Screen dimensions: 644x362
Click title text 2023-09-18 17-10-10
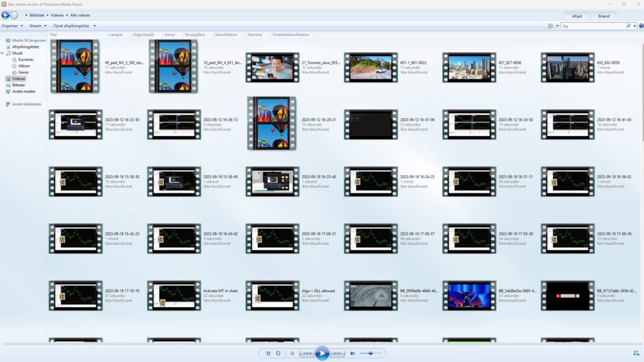[x=122, y=291]
